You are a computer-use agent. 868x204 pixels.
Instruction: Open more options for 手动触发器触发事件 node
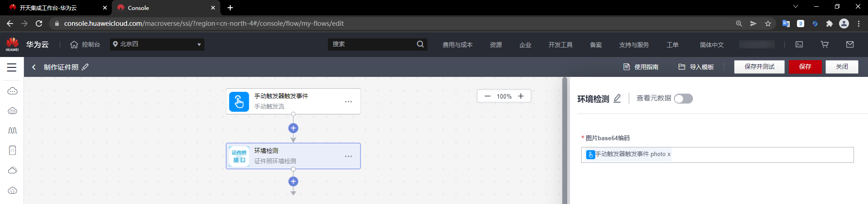tap(348, 101)
